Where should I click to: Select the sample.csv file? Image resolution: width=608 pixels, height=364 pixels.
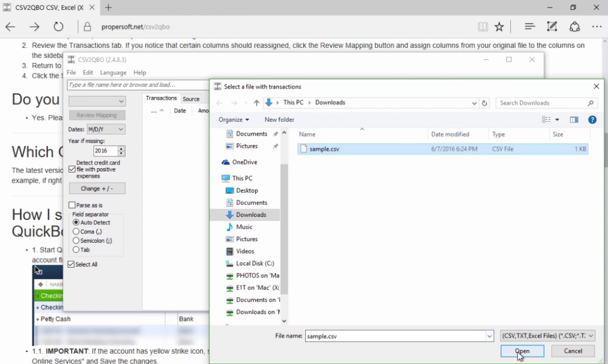(443, 149)
